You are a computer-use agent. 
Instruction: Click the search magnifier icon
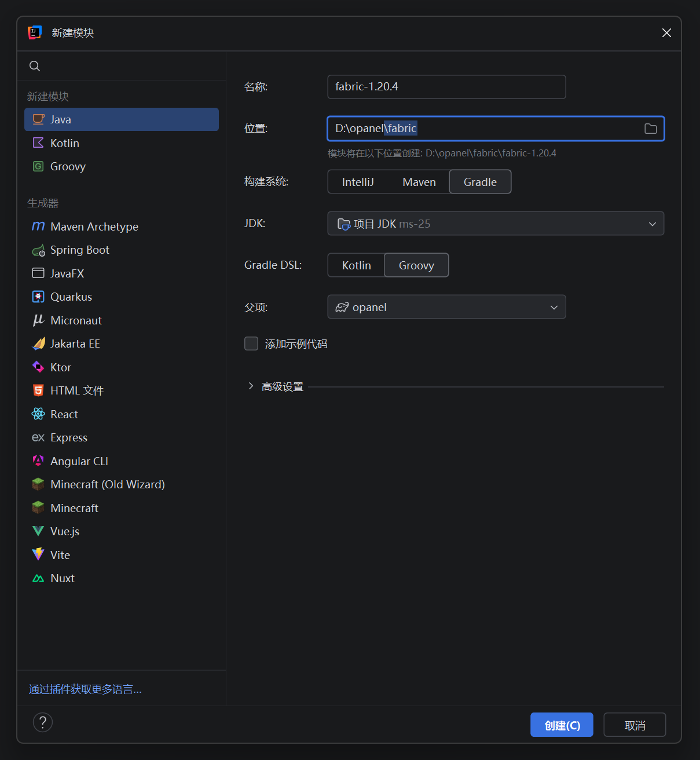tap(35, 66)
